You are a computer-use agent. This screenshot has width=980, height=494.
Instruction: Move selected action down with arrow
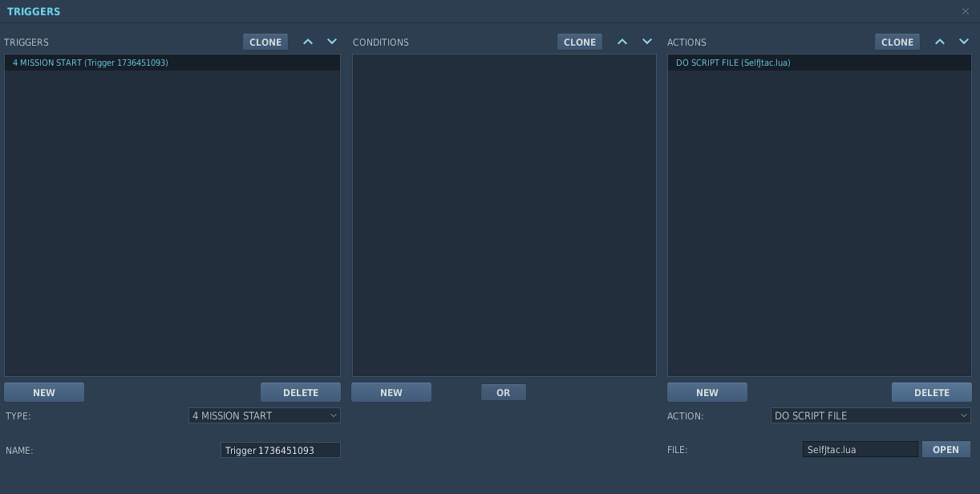pyautogui.click(x=964, y=42)
